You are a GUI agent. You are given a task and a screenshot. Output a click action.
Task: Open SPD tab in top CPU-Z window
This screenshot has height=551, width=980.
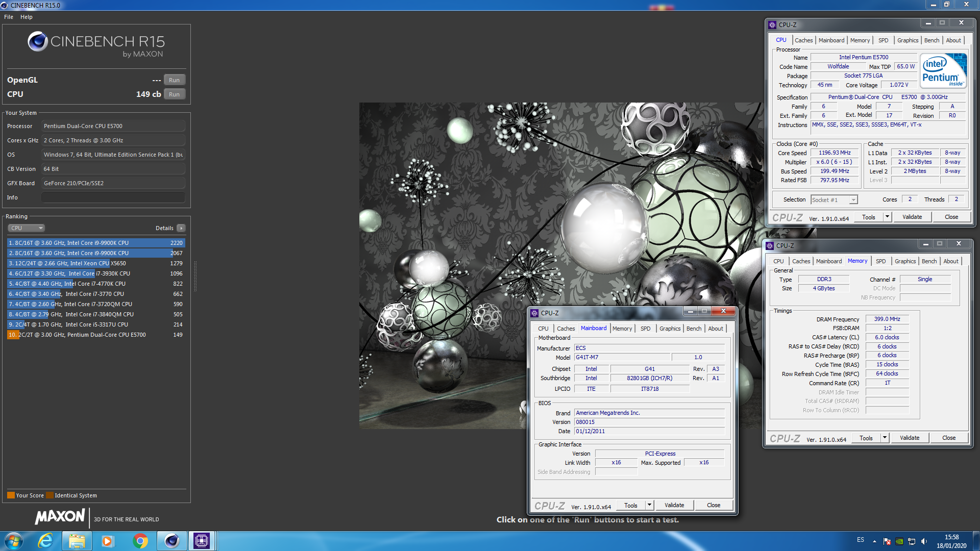[883, 40]
